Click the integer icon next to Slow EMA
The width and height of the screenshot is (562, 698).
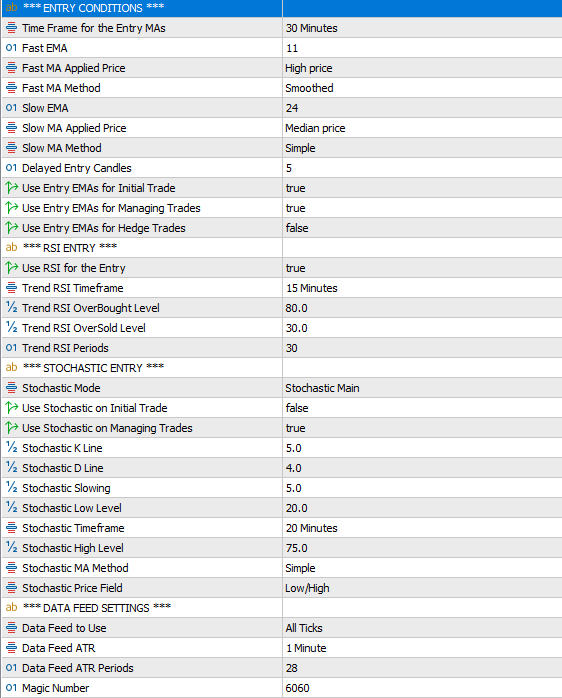[x=12, y=108]
